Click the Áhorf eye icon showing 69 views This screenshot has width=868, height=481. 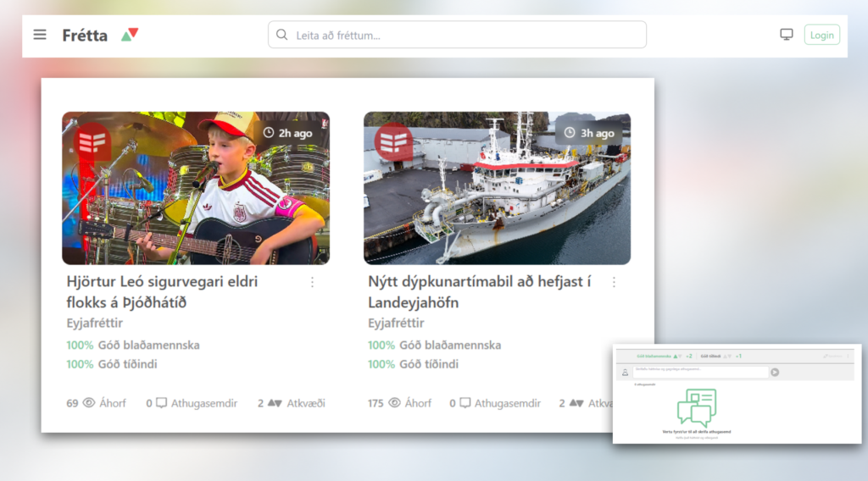pos(88,403)
